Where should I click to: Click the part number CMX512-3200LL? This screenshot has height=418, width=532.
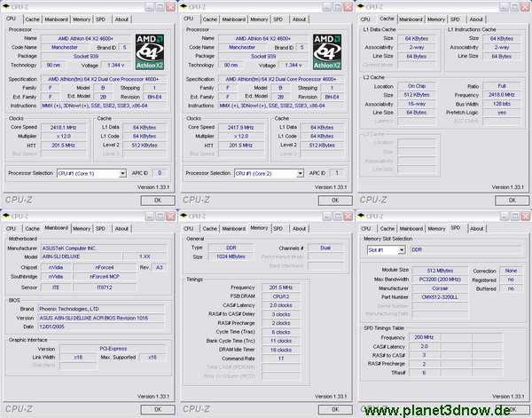pyautogui.click(x=440, y=297)
